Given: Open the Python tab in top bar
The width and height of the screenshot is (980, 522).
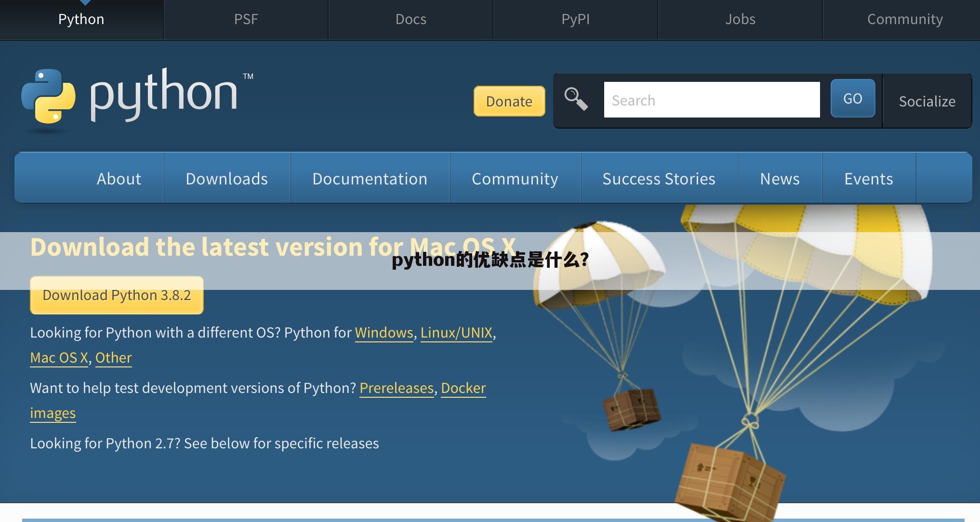Looking at the screenshot, I should tap(81, 19).
